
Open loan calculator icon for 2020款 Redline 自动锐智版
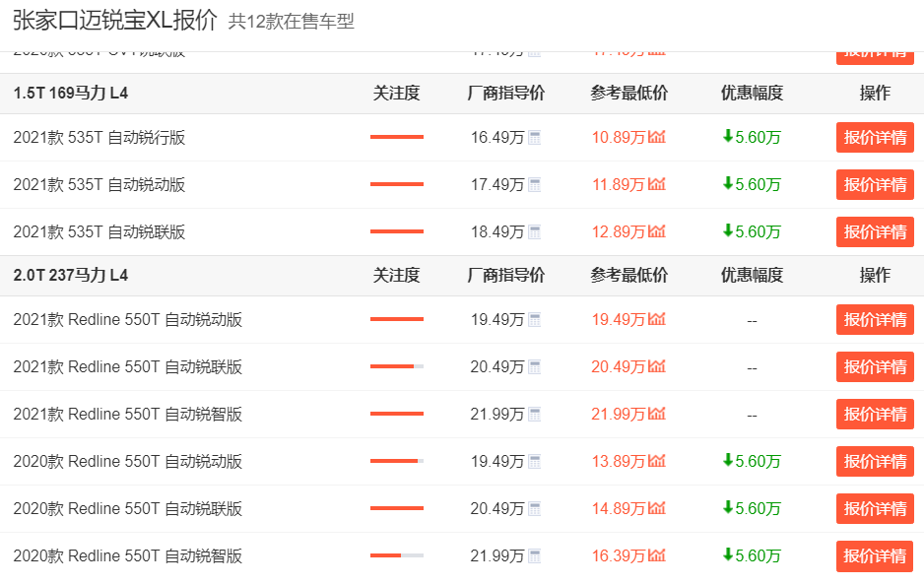pyautogui.click(x=535, y=555)
